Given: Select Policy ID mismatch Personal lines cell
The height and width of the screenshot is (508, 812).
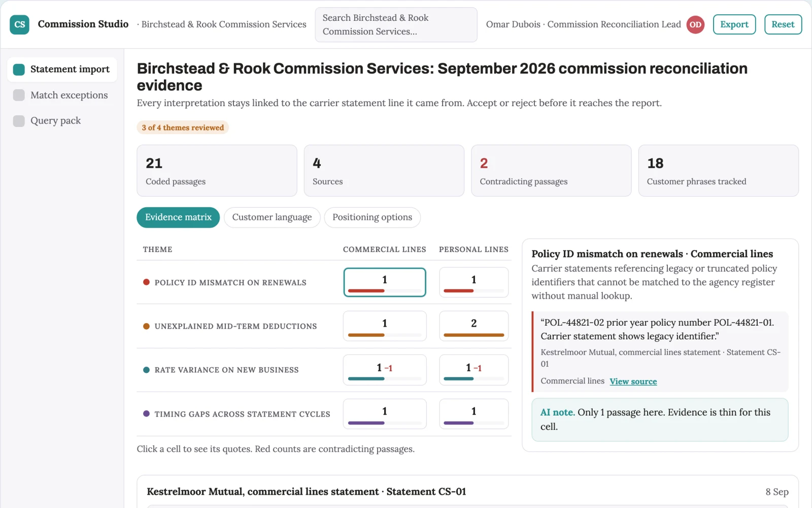Looking at the screenshot, I should [473, 282].
